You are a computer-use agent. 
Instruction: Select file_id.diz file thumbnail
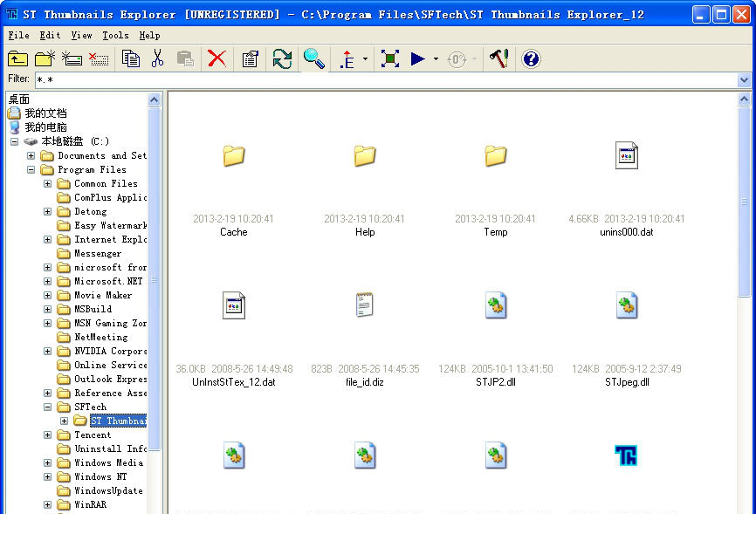tap(365, 305)
